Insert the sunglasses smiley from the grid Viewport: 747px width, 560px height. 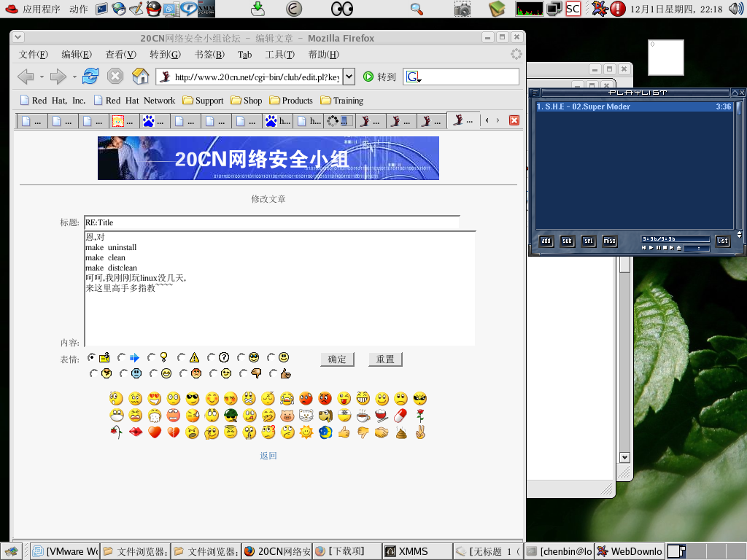pyautogui.click(x=193, y=399)
